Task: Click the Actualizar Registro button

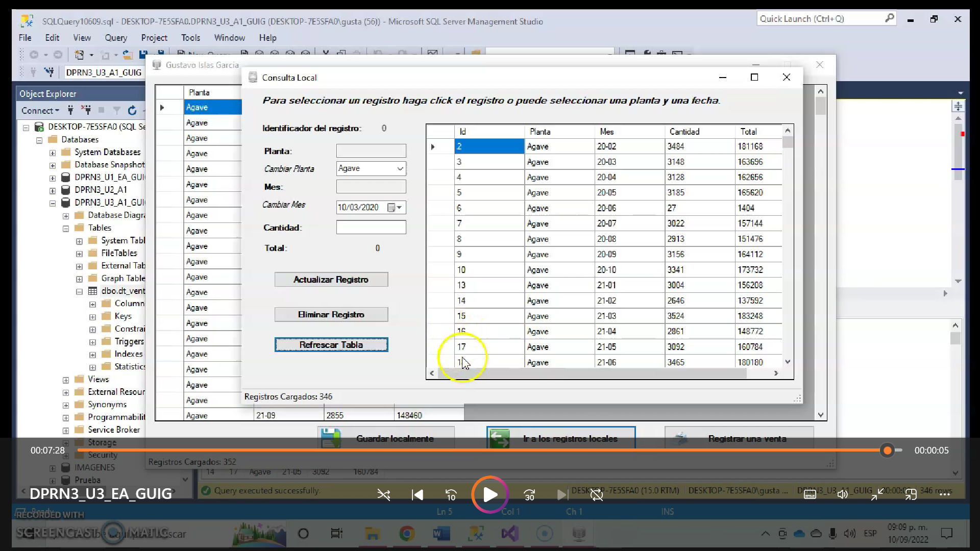Action: (331, 280)
